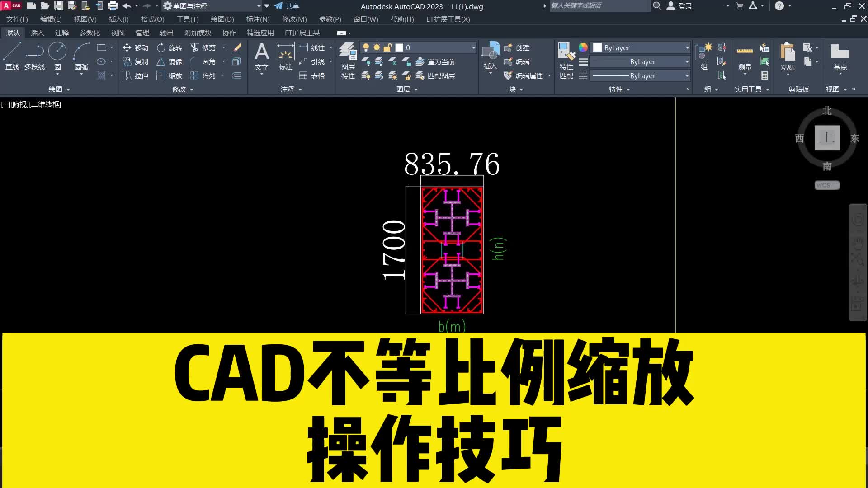The height and width of the screenshot is (488, 868).
Task: Toggle layer 0 lock icon
Action: tap(387, 47)
